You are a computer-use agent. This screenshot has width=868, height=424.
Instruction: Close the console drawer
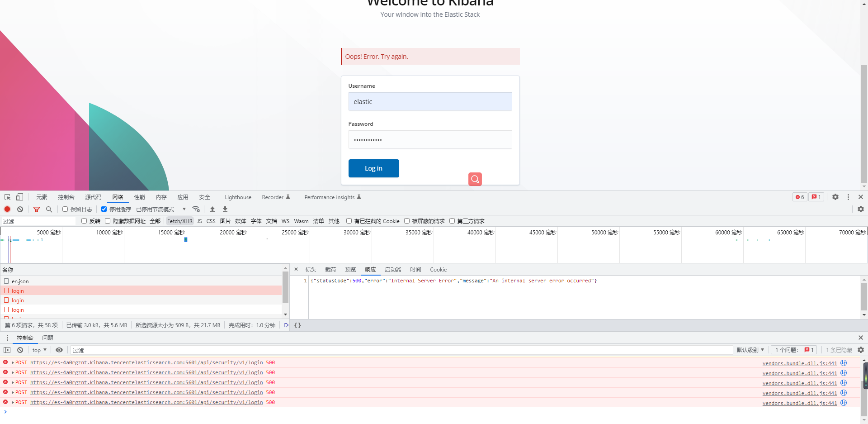pos(861,338)
